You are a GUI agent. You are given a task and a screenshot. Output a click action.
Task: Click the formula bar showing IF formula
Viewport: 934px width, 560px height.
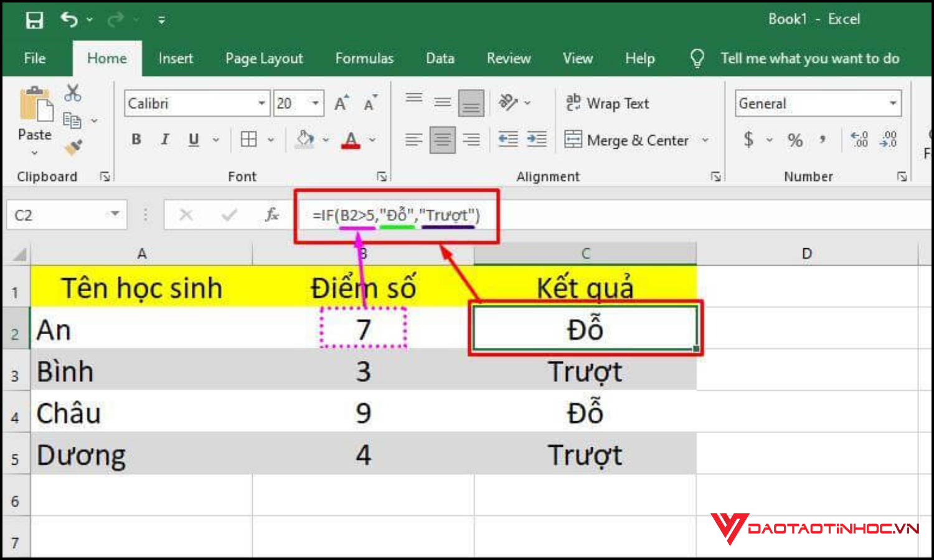[395, 215]
